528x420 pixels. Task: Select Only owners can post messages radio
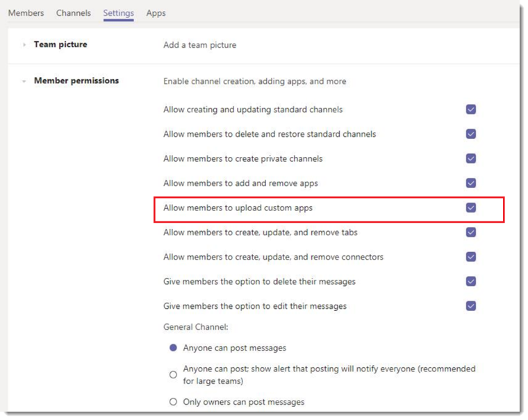coord(173,401)
